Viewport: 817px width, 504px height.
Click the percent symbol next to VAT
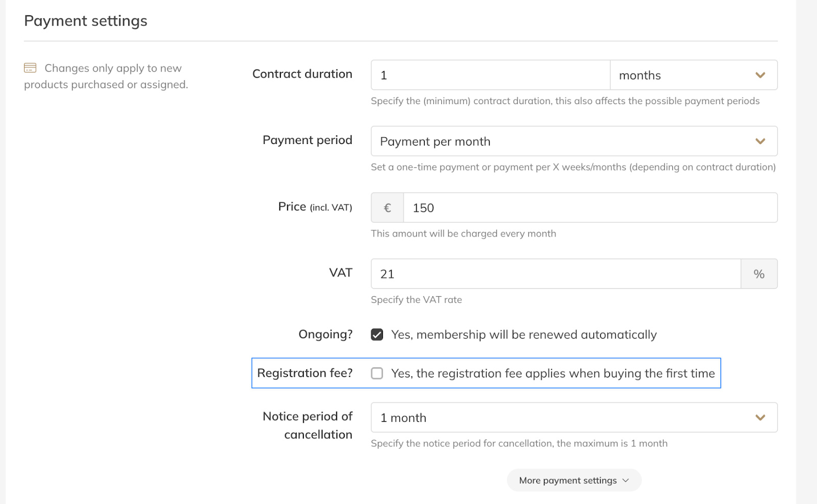pos(759,274)
